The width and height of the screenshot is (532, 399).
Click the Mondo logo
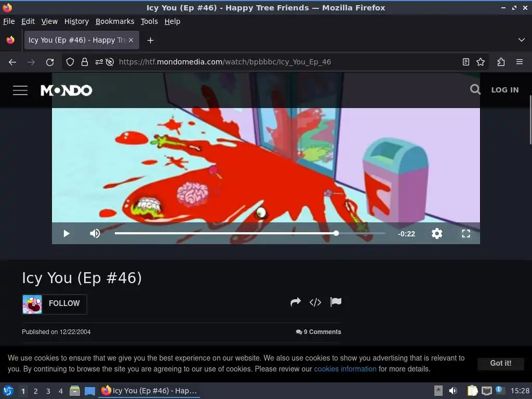[x=66, y=90]
